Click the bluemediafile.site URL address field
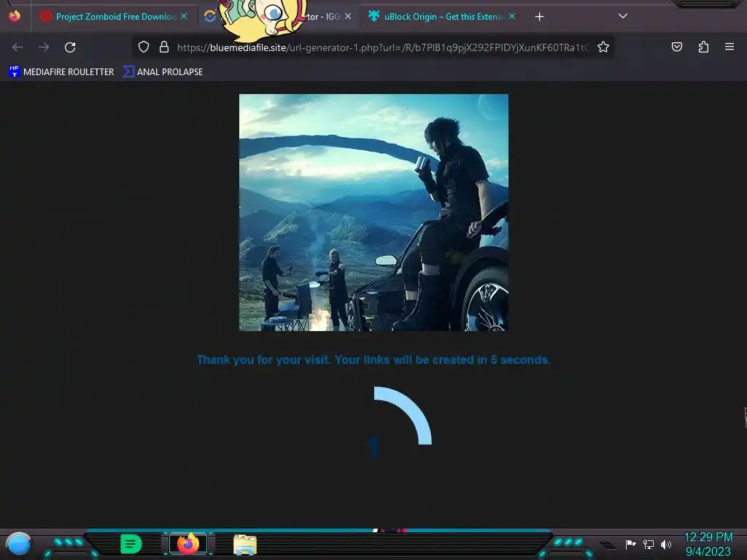 [383, 47]
